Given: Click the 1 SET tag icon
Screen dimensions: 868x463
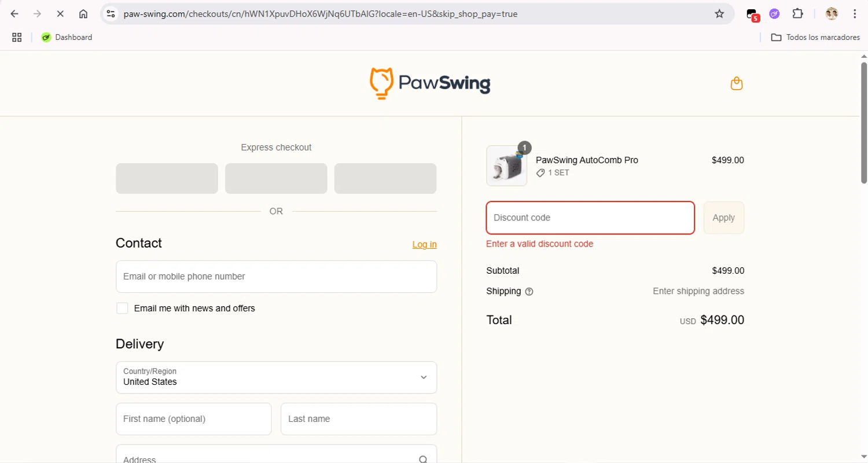Looking at the screenshot, I should pyautogui.click(x=540, y=172).
